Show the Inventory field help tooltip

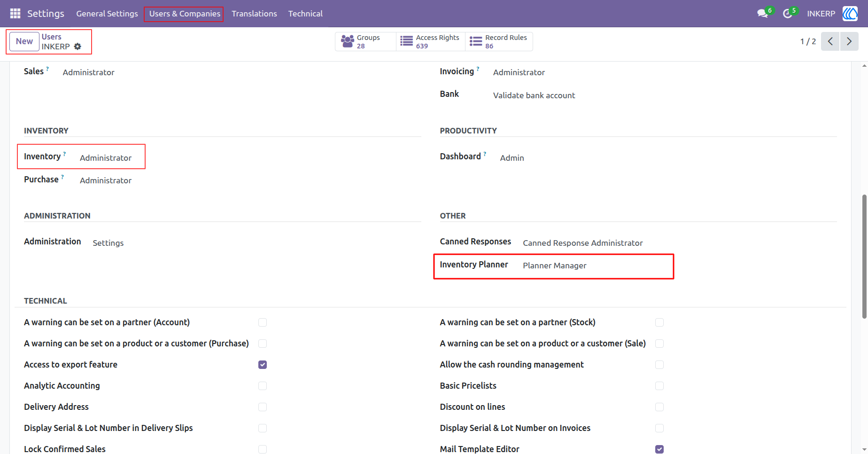64,154
